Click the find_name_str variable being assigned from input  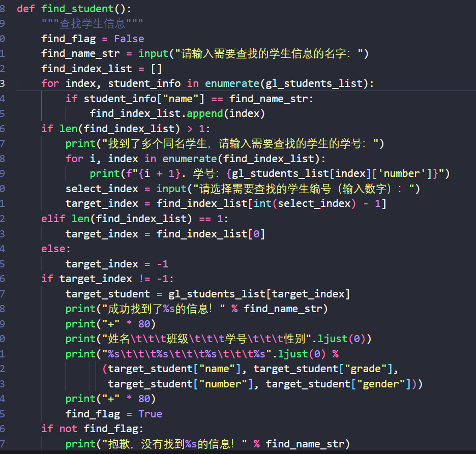[80, 54]
